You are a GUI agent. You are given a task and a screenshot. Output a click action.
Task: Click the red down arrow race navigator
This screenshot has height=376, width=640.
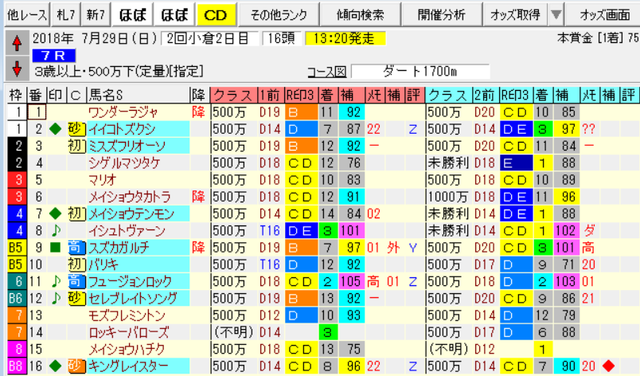[17, 68]
